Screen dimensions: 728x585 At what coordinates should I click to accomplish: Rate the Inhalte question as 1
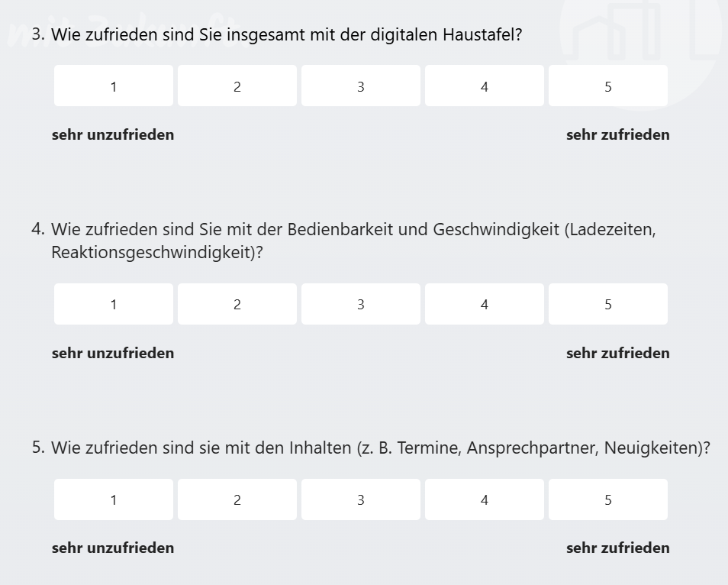tap(114, 500)
